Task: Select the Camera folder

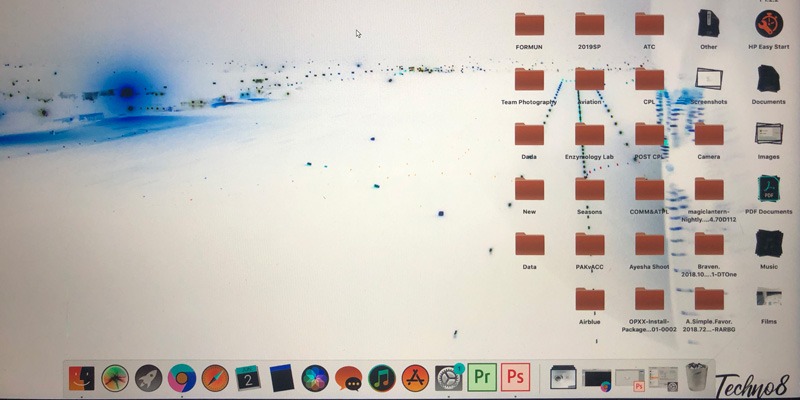Action: [709, 134]
